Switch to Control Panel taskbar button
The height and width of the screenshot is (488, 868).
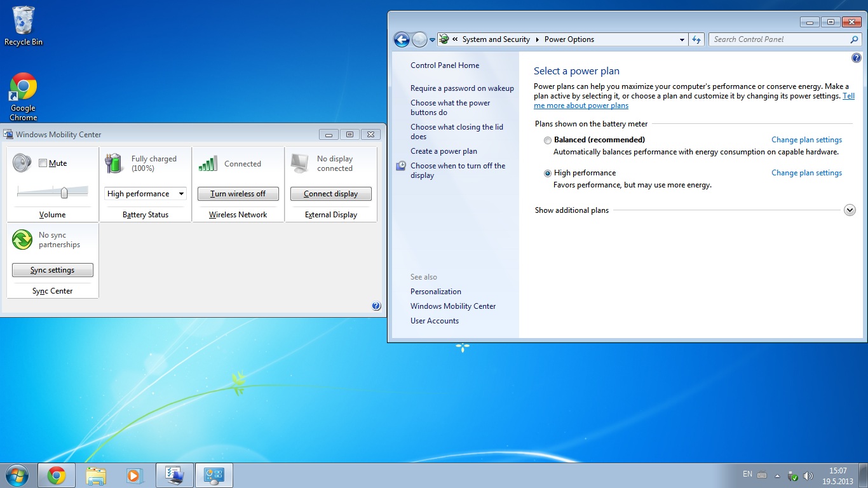click(x=214, y=475)
